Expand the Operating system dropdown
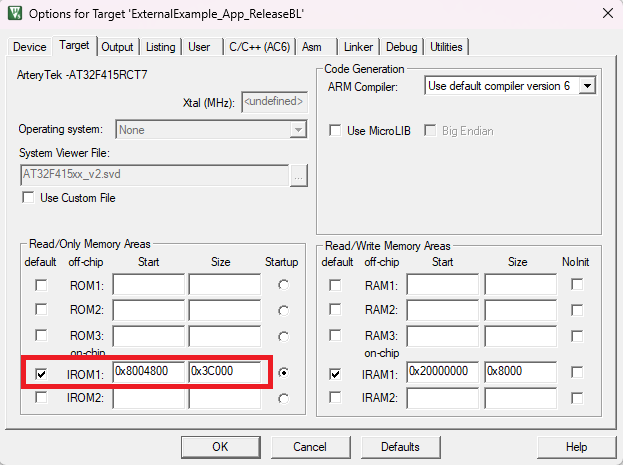 [x=297, y=130]
